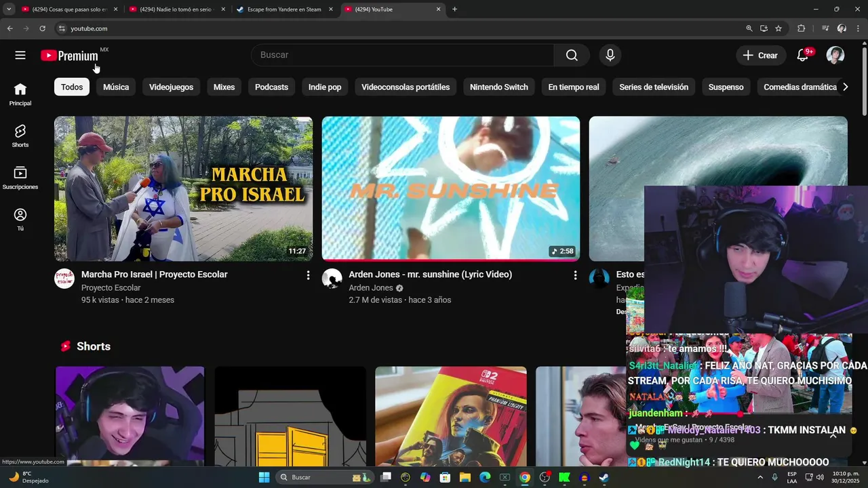The height and width of the screenshot is (488, 868).
Task: Click install app icon in the address bar
Action: (764, 28)
